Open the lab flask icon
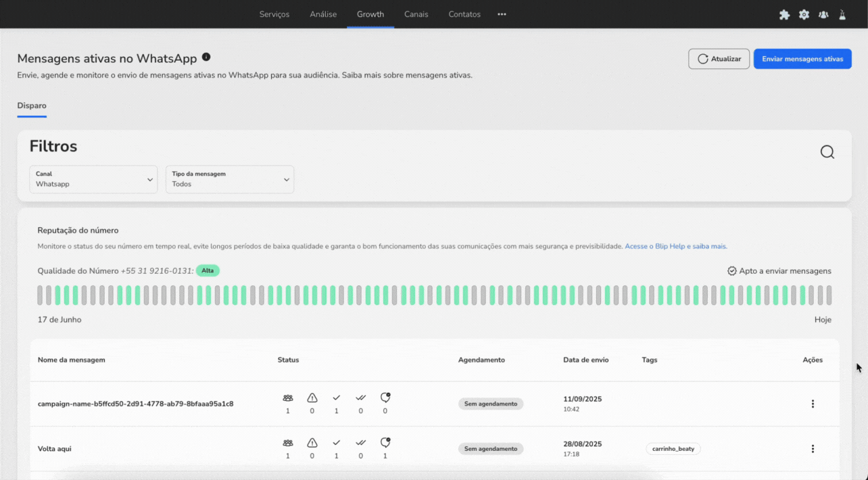The height and width of the screenshot is (480, 868). pos(842,14)
